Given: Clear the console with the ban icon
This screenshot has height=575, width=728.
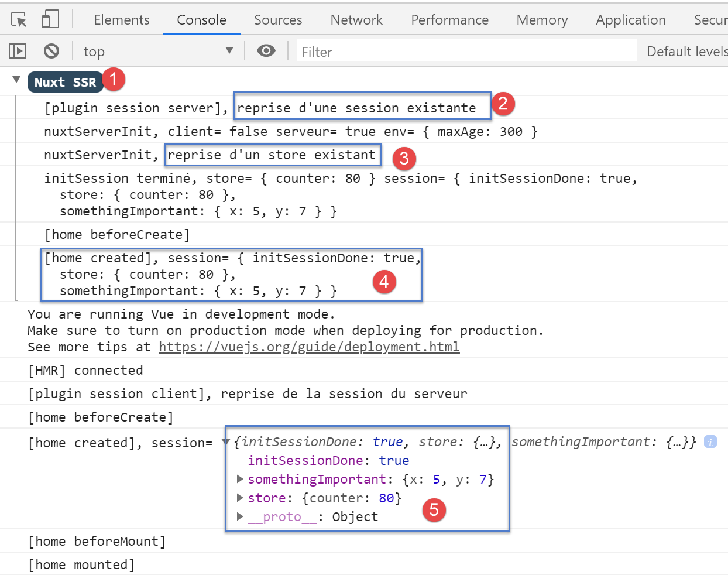Looking at the screenshot, I should (x=51, y=52).
